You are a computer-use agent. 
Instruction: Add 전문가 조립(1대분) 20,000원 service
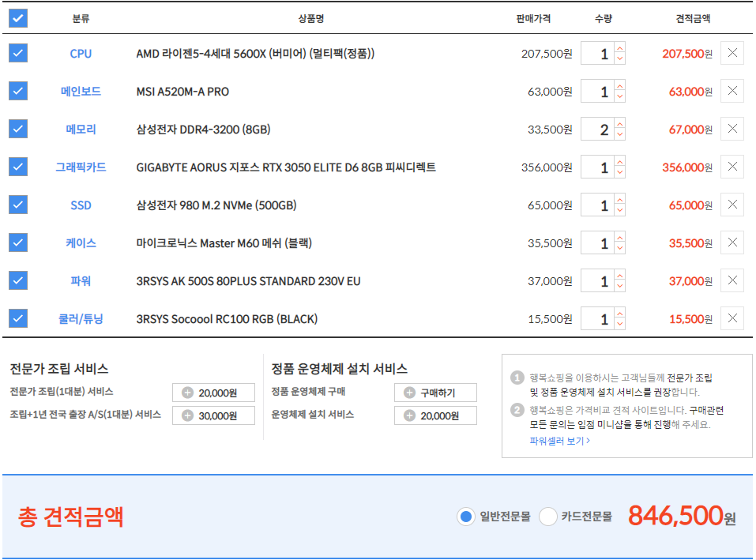[x=213, y=393]
